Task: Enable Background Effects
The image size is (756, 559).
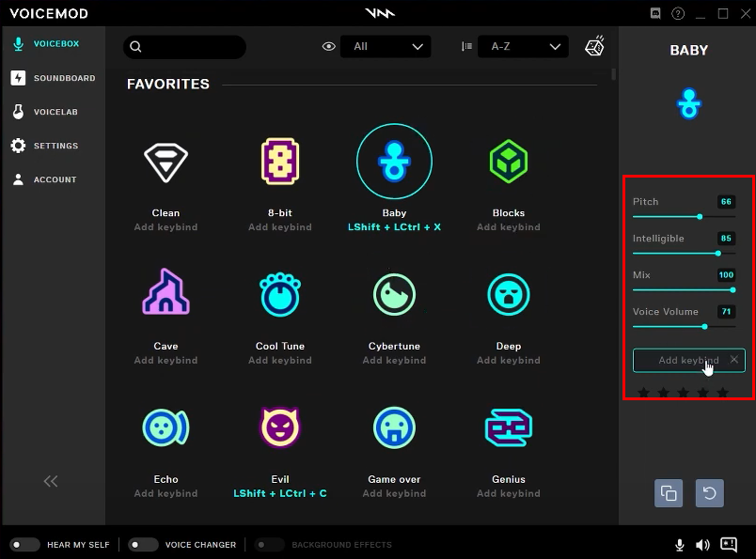Action: tap(270, 544)
